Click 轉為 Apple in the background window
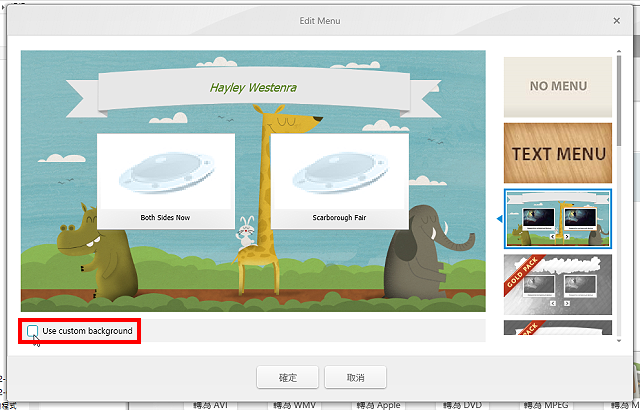 (378, 406)
